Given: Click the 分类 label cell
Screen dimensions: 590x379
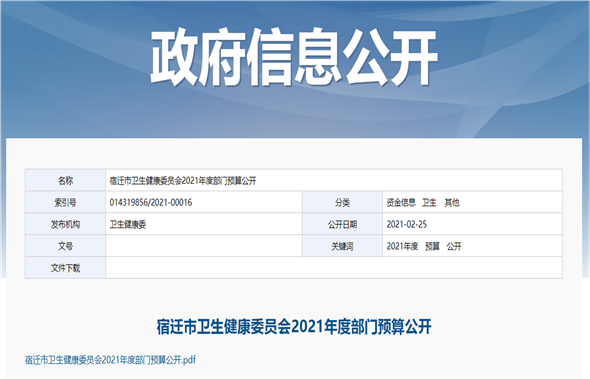Looking at the screenshot, I should [x=342, y=202].
